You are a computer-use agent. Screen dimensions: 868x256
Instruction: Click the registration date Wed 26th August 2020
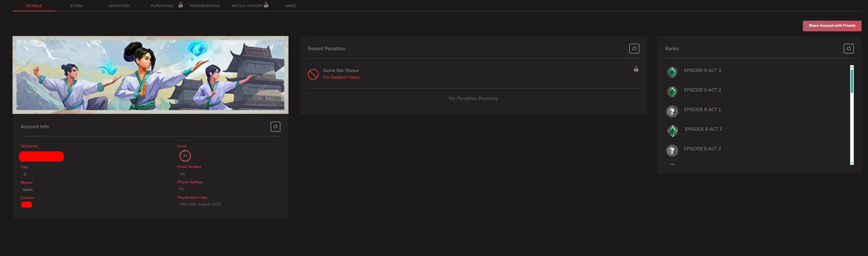200,204
